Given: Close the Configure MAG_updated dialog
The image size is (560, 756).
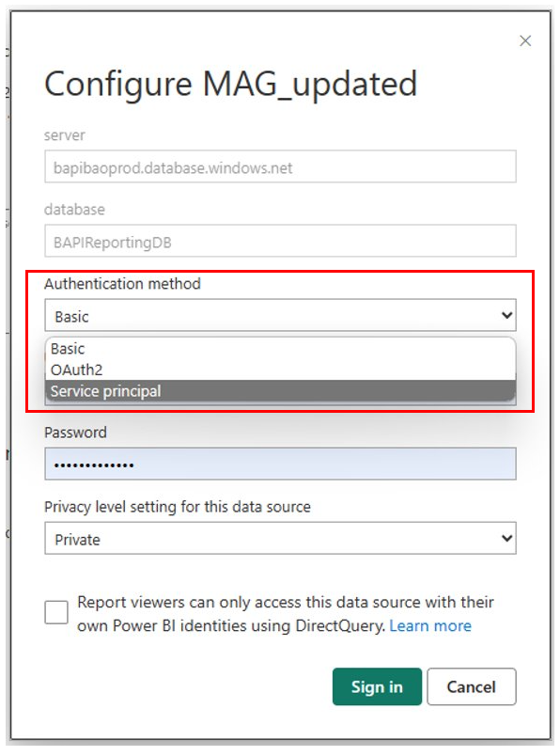Looking at the screenshot, I should coord(525,40).
